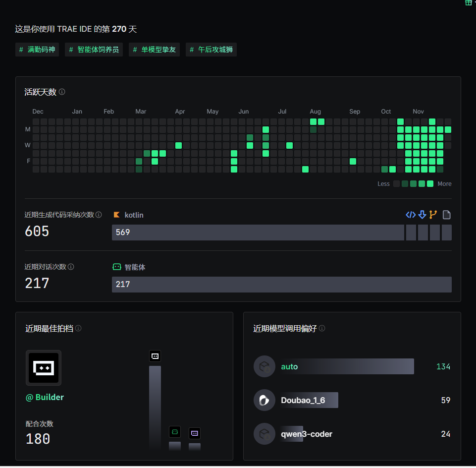Viewport: 476px width, 468px height.
Task: Click the info icon beside 活跃天数
Action: [62, 92]
